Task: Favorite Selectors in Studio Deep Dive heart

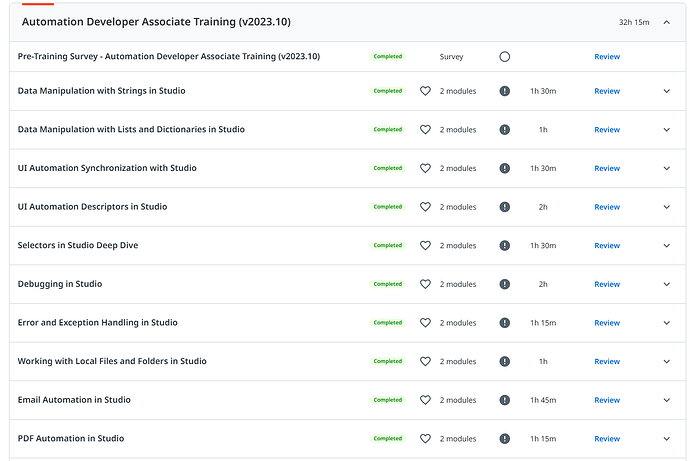Action: click(425, 245)
